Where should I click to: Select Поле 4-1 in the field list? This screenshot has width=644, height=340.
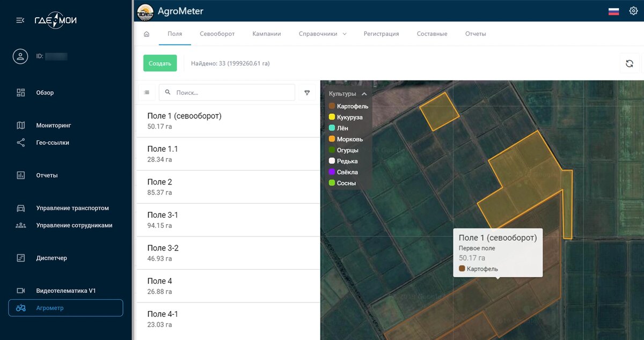[x=229, y=319]
